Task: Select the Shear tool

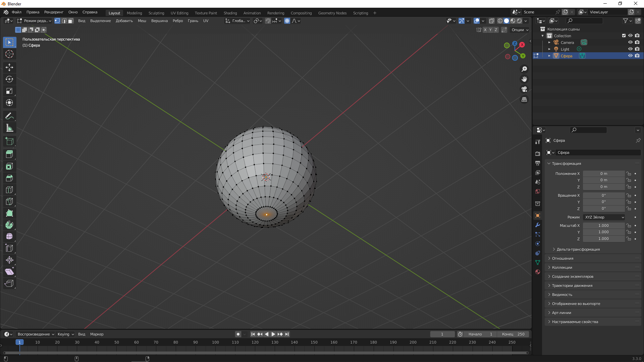Action: 9,272
